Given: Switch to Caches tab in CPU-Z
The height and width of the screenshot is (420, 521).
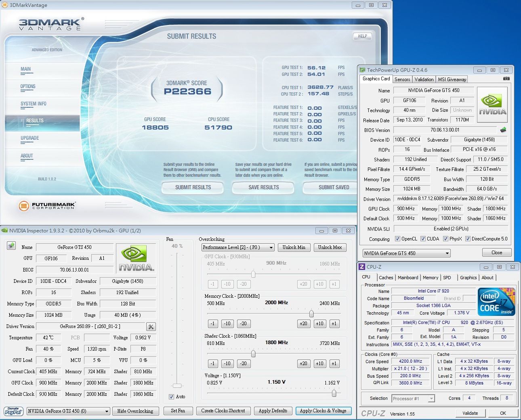Looking at the screenshot, I should (386, 278).
